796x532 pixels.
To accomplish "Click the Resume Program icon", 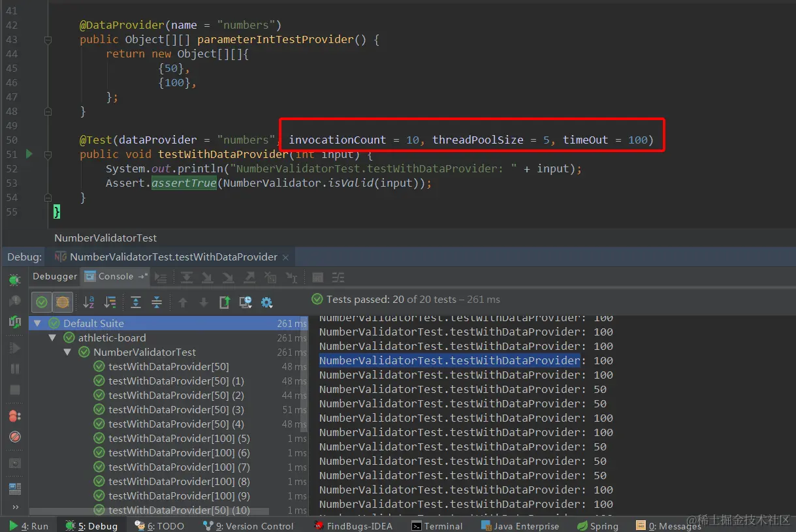I will (14, 348).
